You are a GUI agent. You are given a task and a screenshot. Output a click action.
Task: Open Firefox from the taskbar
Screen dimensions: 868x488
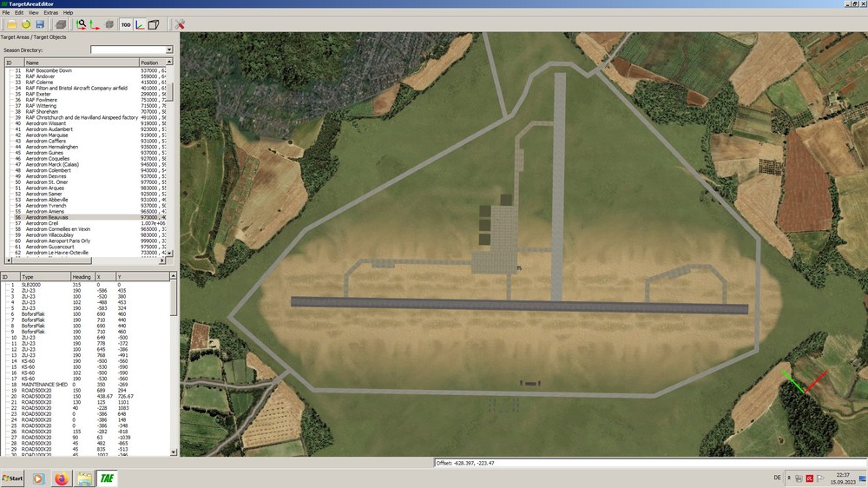pyautogui.click(x=62, y=478)
